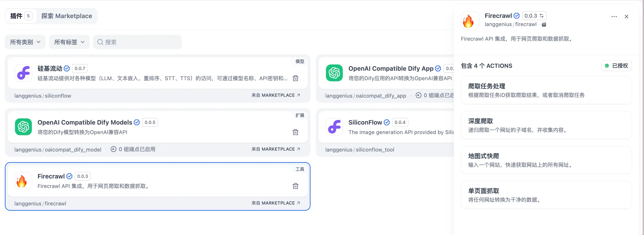Click search magnifier icon
The width and height of the screenshot is (644, 235).
100,42
